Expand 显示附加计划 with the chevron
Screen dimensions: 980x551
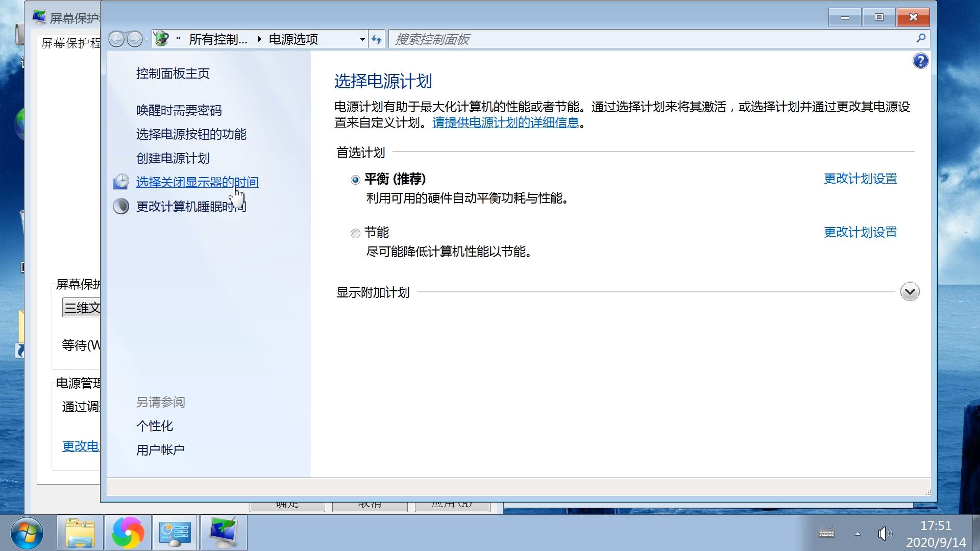910,291
